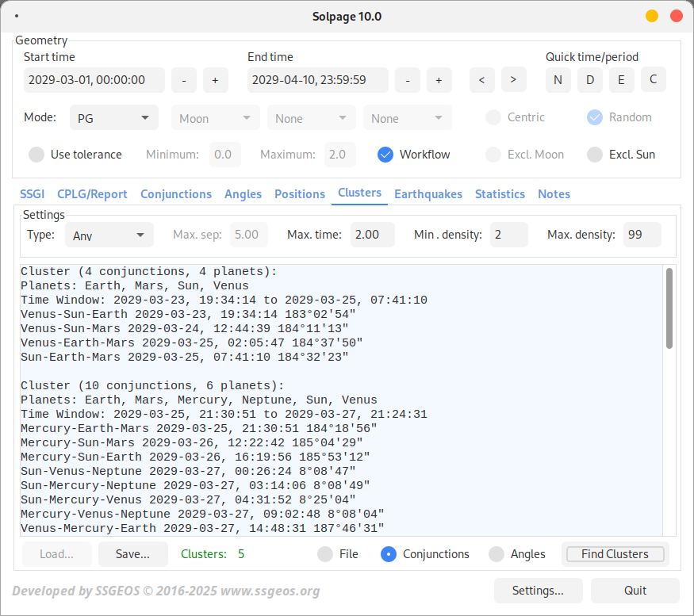The width and height of the screenshot is (694, 616).
Task: Click the Load... button
Action: pyautogui.click(x=56, y=554)
